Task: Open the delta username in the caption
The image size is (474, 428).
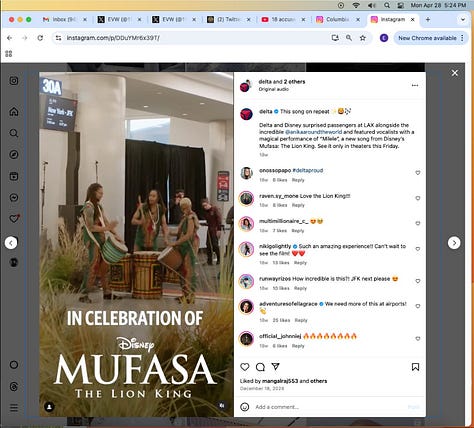Action: pyautogui.click(x=266, y=111)
